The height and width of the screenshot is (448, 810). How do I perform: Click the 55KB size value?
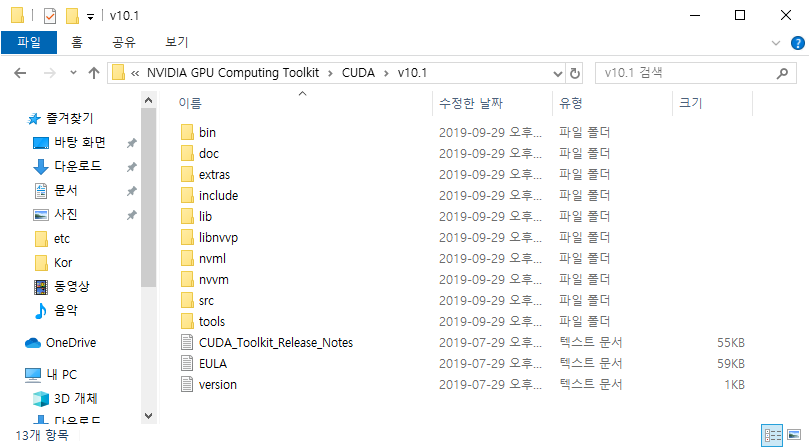click(730, 343)
